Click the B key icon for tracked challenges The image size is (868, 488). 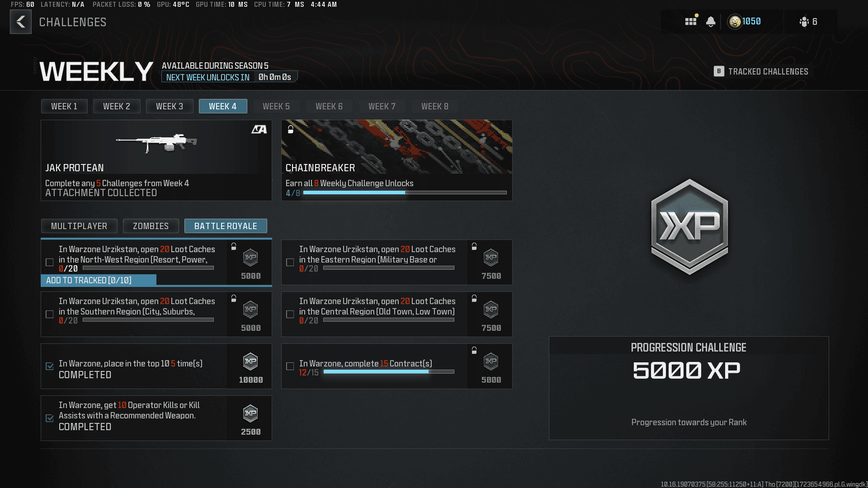tap(719, 71)
